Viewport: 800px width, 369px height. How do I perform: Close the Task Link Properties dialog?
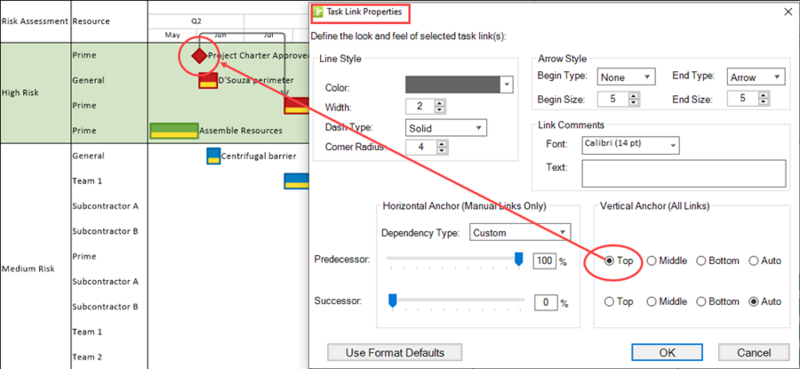[787, 12]
